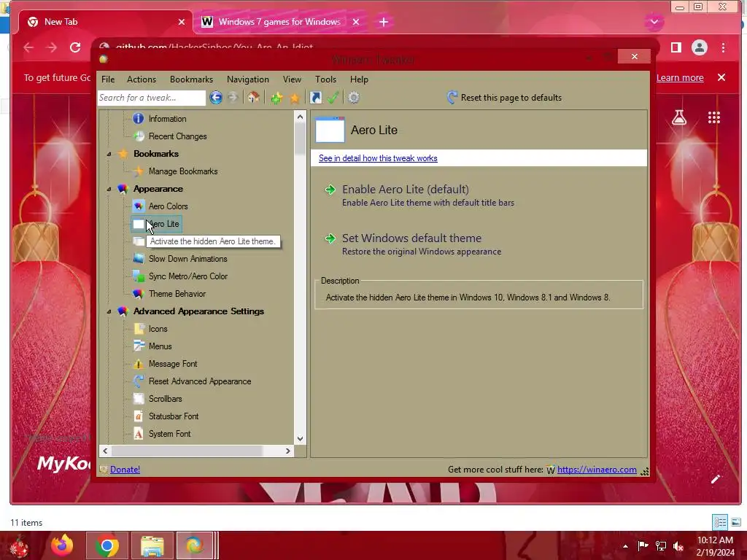Open the File menu
The image size is (747, 560).
click(108, 79)
